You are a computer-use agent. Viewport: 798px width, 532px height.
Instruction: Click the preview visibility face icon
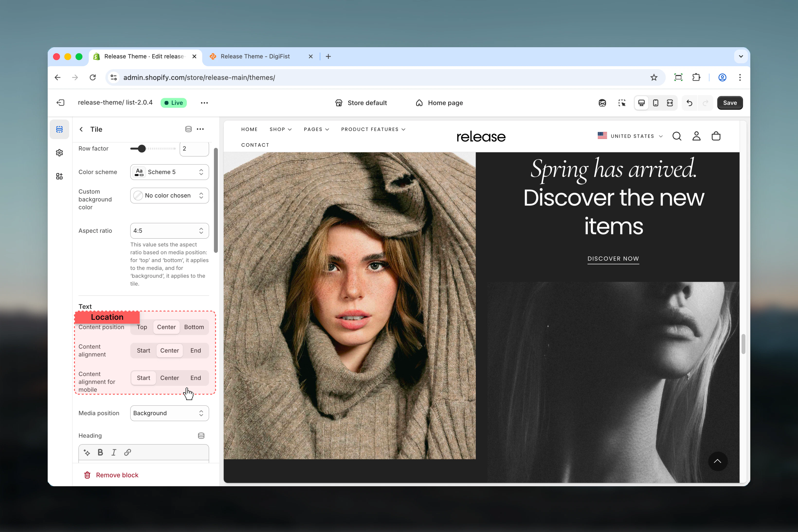602,103
